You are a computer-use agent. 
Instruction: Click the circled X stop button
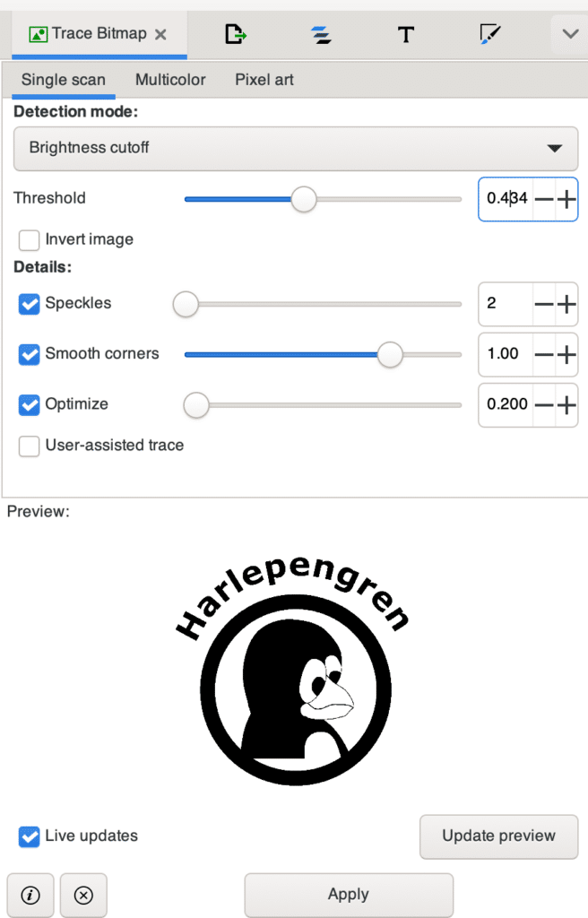83,895
